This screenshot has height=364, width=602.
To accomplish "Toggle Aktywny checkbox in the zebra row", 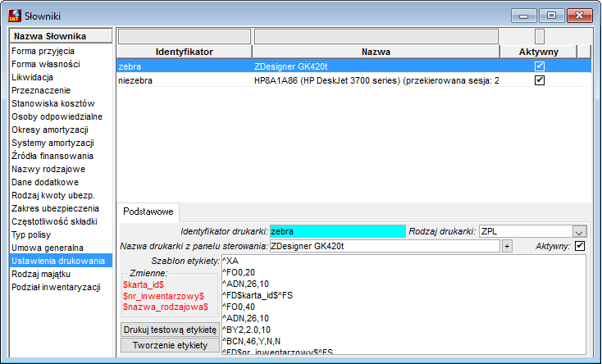I will (540, 66).
